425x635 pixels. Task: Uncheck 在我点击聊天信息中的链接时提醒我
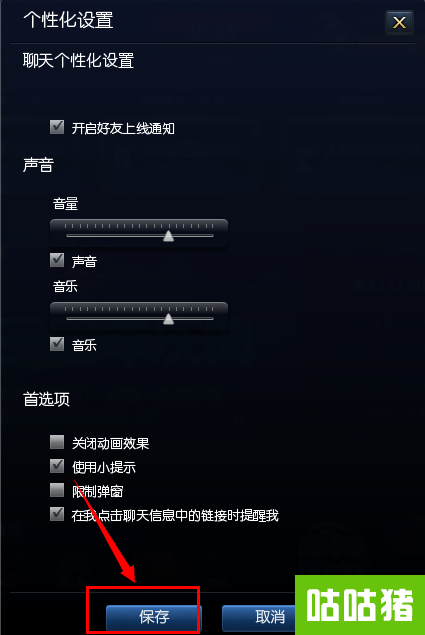pyautogui.click(x=57, y=514)
